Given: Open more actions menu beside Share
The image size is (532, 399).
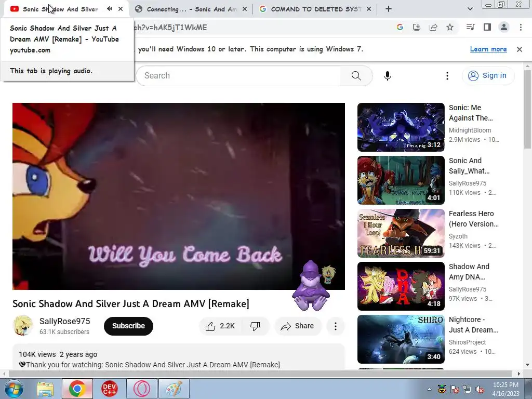Looking at the screenshot, I should click(x=335, y=326).
